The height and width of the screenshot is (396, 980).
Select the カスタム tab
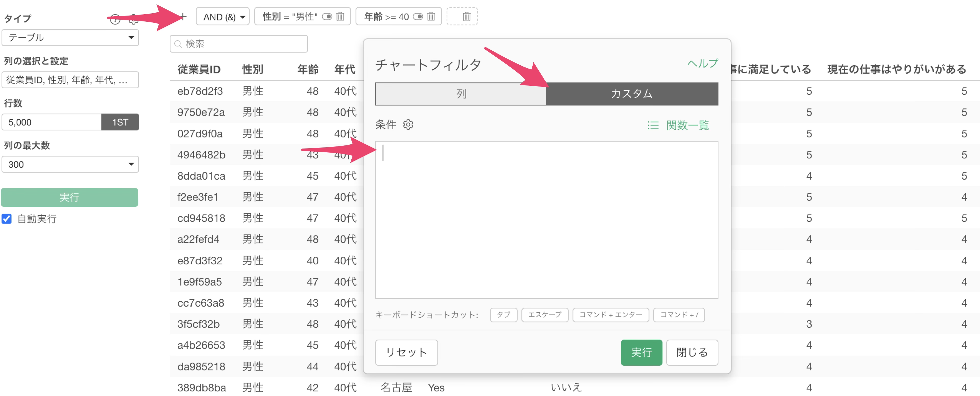coord(632,94)
